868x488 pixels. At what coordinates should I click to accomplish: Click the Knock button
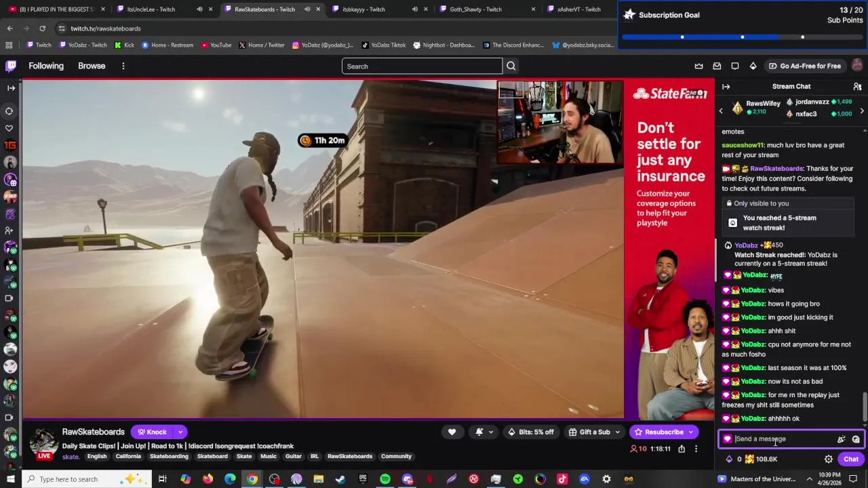click(x=152, y=432)
